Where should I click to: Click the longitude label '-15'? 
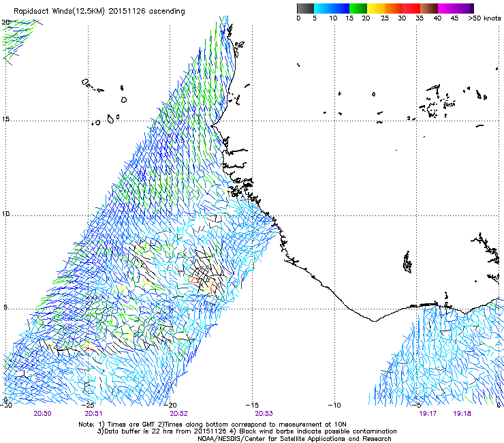point(252,405)
